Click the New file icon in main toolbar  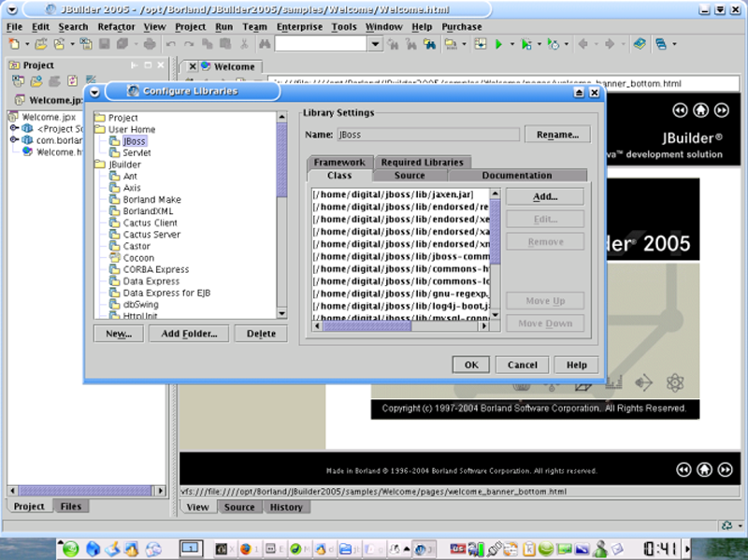pos(15,44)
